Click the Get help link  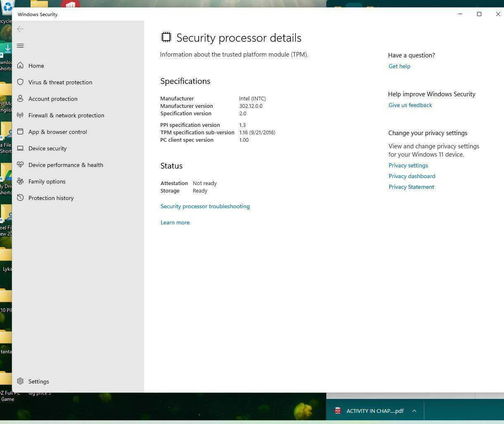coord(399,66)
